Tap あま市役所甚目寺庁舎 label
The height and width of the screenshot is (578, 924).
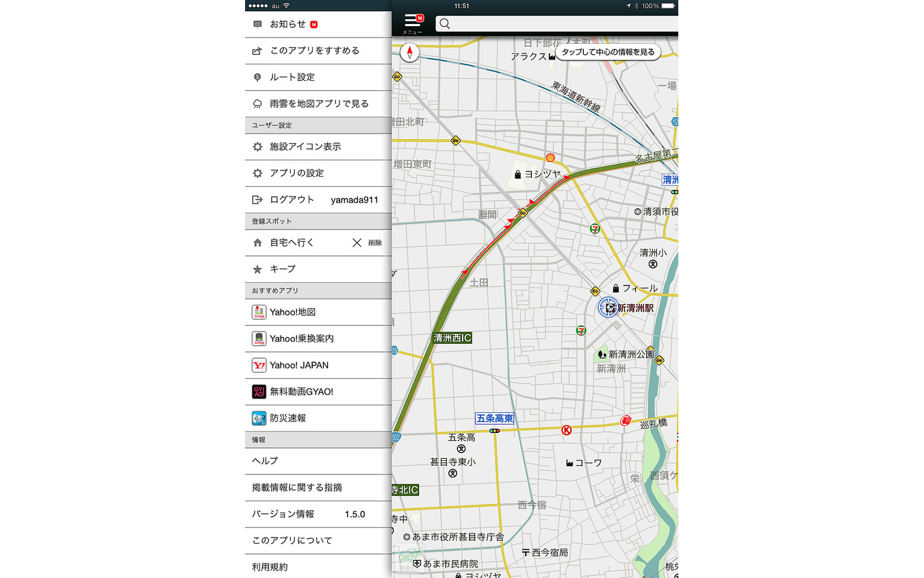(x=453, y=537)
